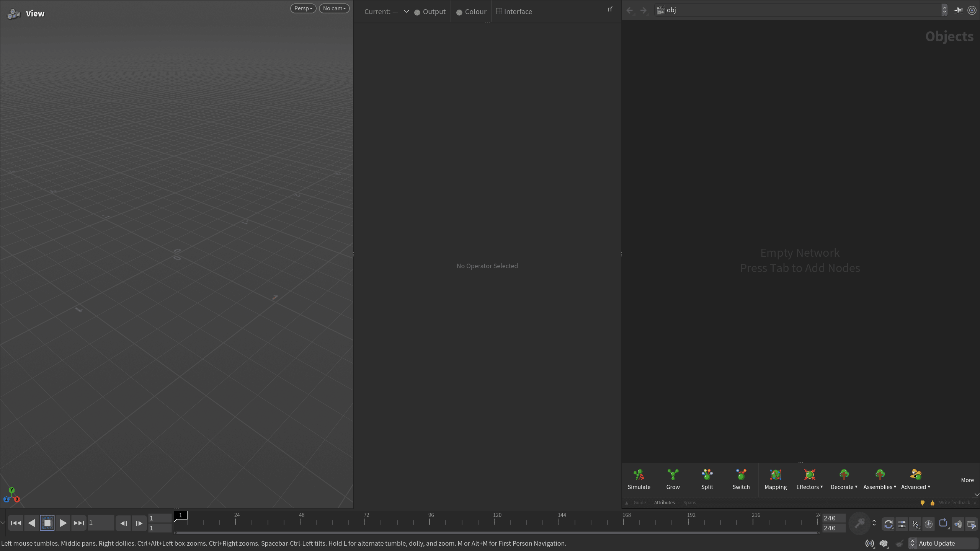Open the Assemblies dropdown menu
Image resolution: width=980 pixels, height=551 pixels.
[x=880, y=479]
